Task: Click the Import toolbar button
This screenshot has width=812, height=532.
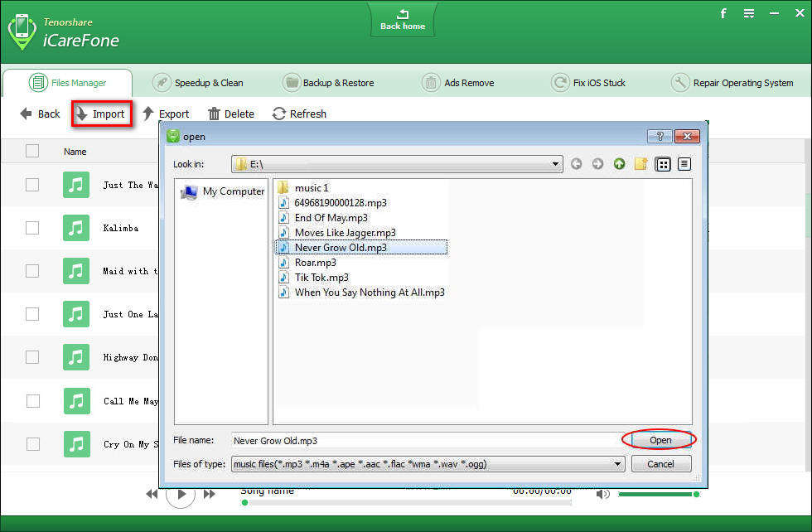Action: (x=101, y=114)
